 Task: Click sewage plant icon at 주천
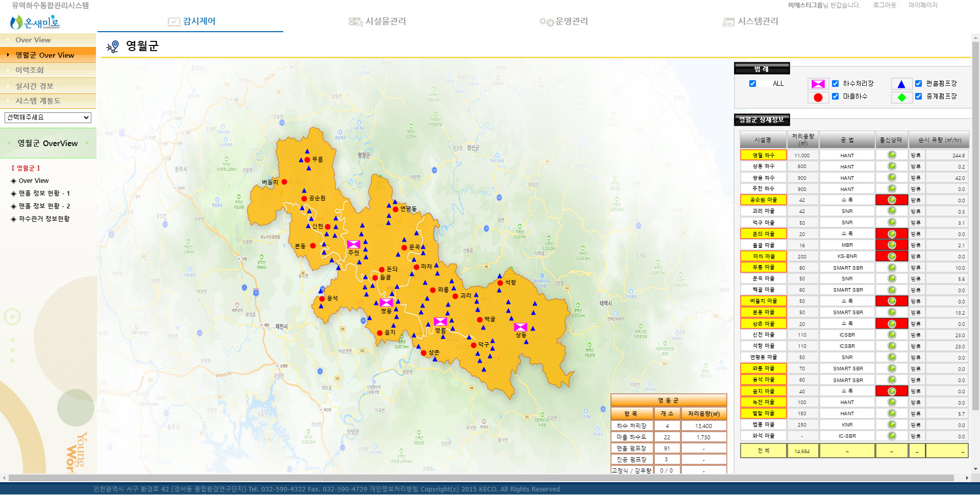coord(353,244)
